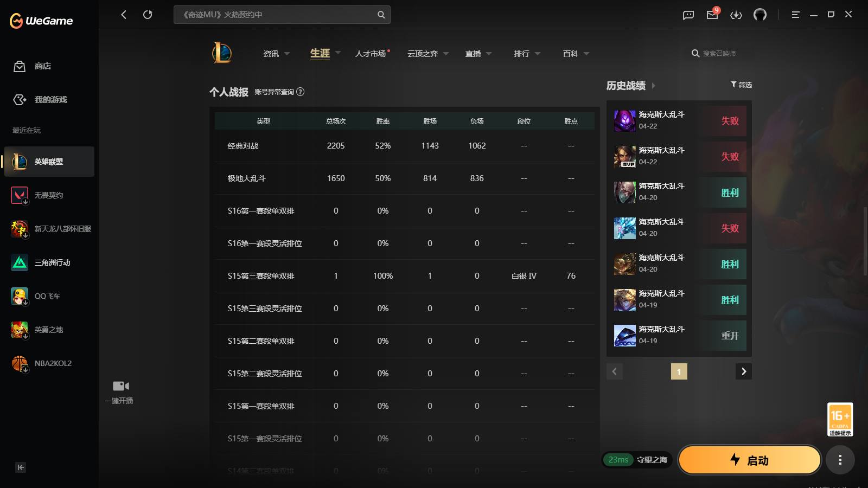Open 筛选 filter for match history

[741, 85]
